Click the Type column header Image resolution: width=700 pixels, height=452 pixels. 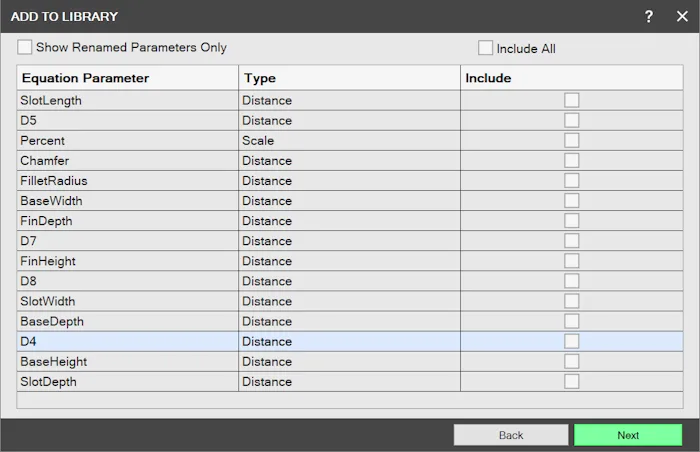pos(350,78)
